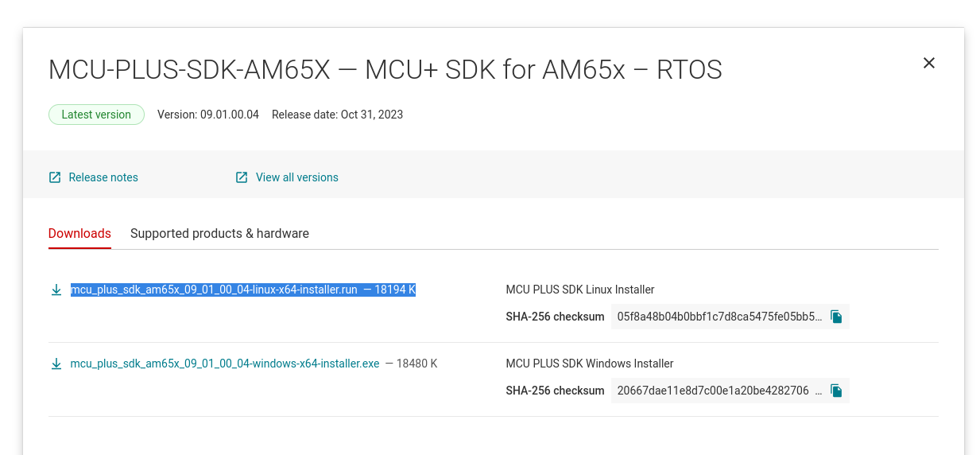
Task: Copy the Linux installer SHA-256 checksum
Action: (836, 317)
